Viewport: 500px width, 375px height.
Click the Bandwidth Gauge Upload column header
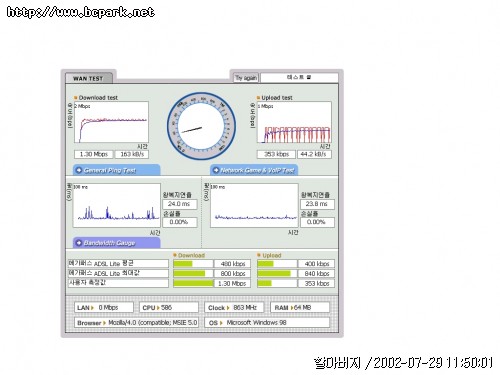click(272, 255)
